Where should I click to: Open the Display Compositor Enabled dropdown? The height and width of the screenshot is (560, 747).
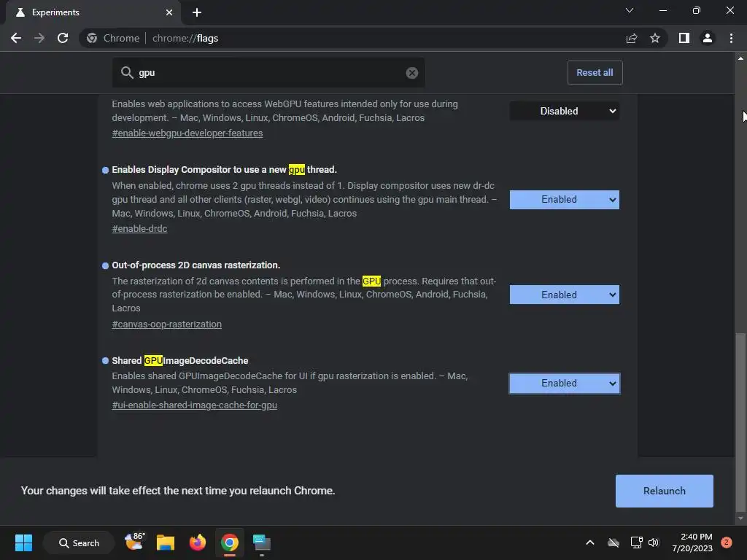565,200
